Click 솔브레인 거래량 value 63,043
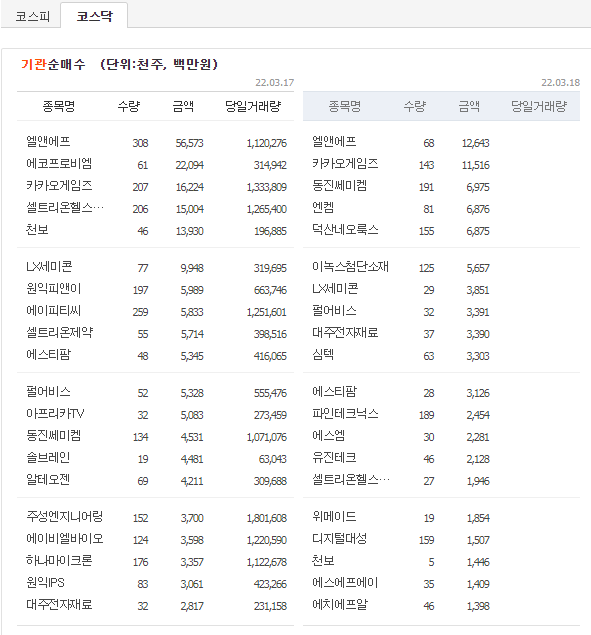The height and width of the screenshot is (635, 591). [x=273, y=459]
